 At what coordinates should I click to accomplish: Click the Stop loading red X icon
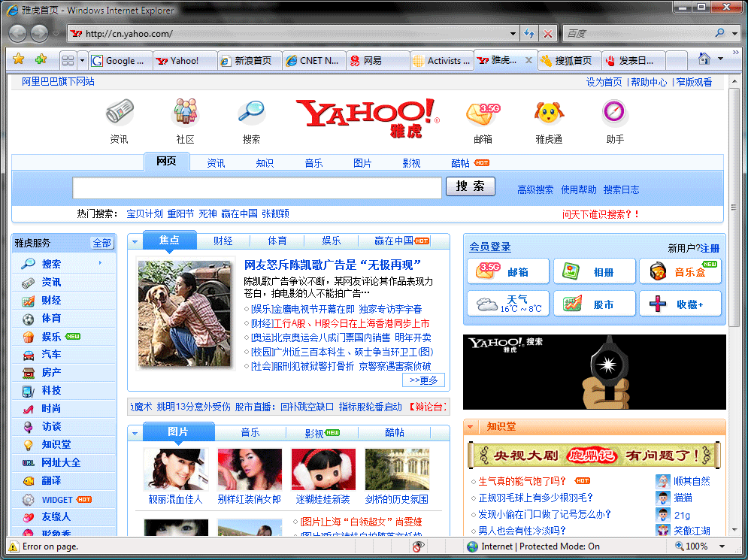click(x=548, y=33)
